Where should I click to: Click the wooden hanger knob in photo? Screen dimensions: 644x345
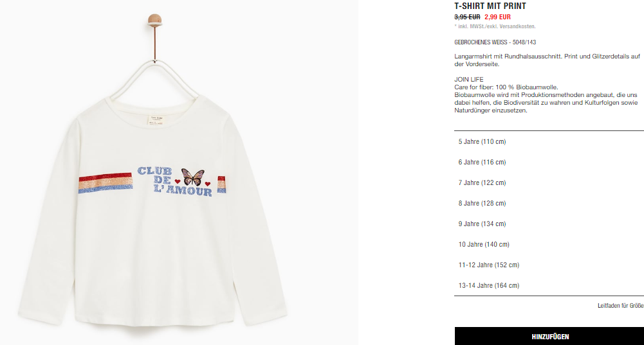tap(155, 20)
